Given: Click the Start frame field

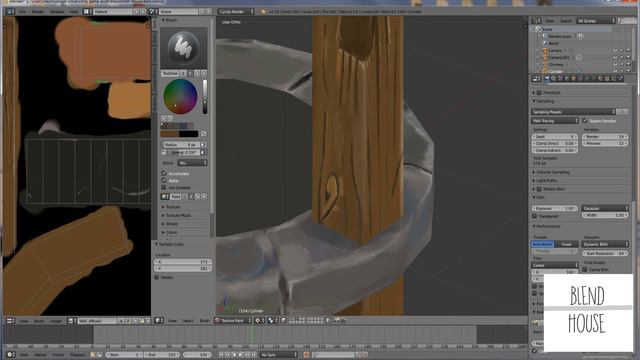Looking at the screenshot, I should pyautogui.click(x=124, y=355).
